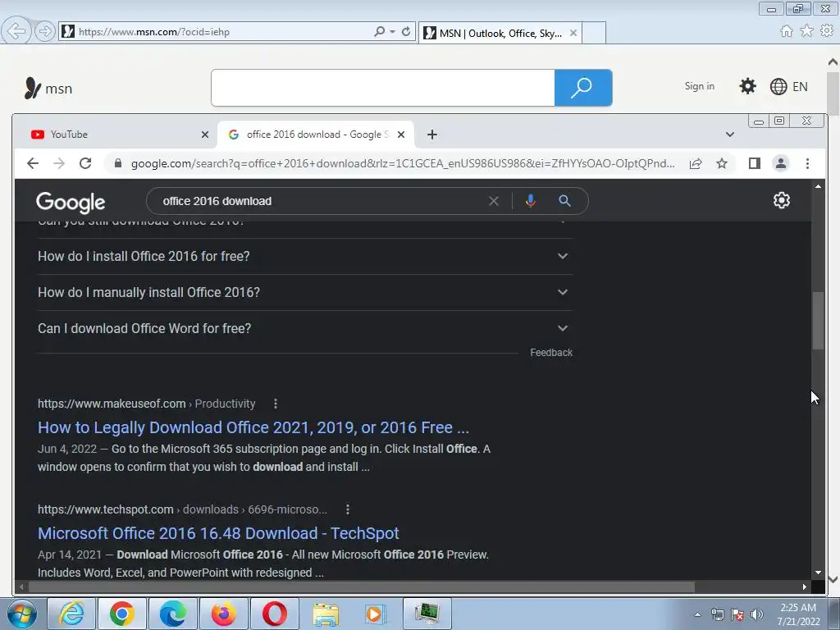
Task: Click the Chrome vertical scrollbar thumb
Action: (818, 321)
